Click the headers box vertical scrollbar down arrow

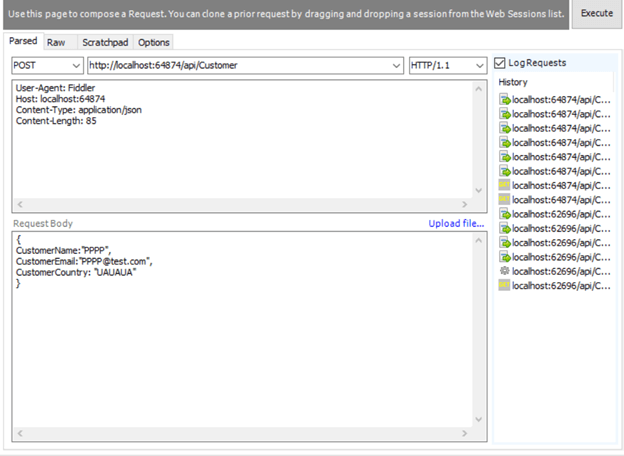[479, 191]
